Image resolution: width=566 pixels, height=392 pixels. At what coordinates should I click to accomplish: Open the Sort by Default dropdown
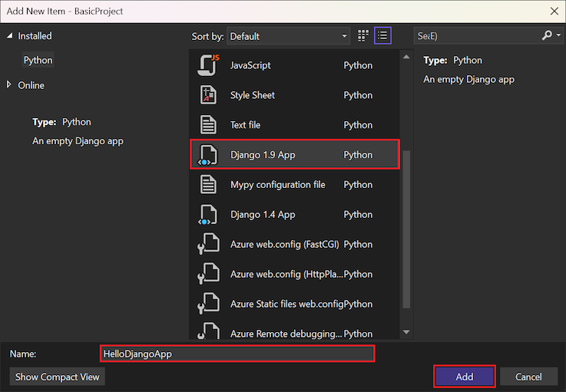tap(289, 36)
